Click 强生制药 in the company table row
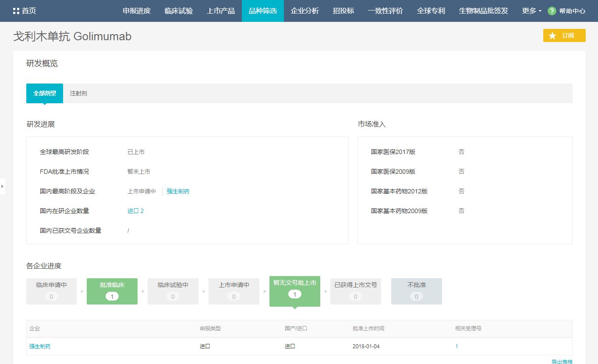 [40, 346]
